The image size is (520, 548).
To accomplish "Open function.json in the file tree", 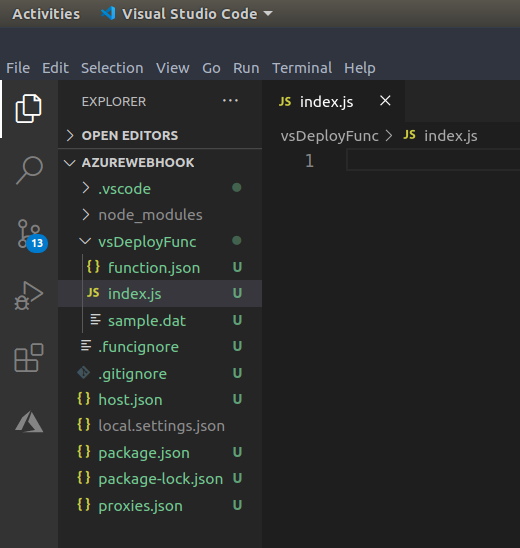I will pos(160,268).
